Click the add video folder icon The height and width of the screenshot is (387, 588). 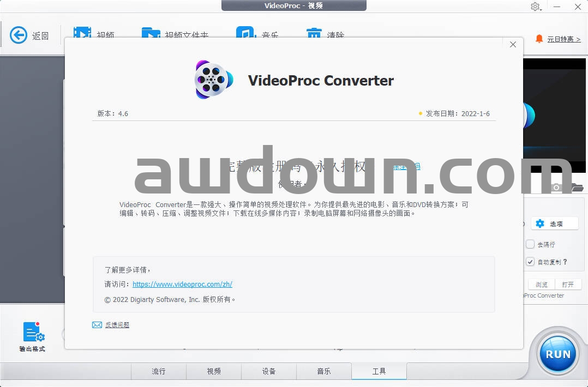click(151, 33)
